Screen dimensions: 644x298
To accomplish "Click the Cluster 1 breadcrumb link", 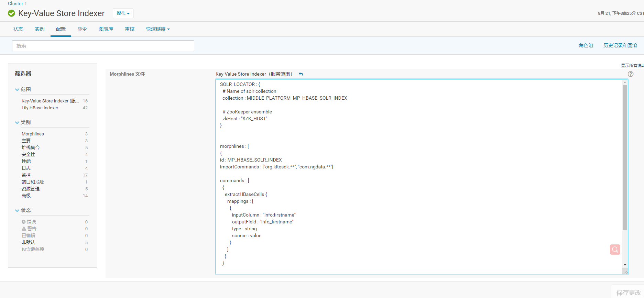I will click(x=17, y=3).
